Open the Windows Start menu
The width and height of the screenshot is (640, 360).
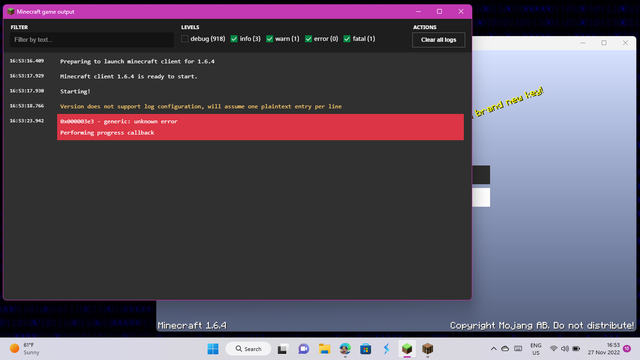pyautogui.click(x=213, y=349)
